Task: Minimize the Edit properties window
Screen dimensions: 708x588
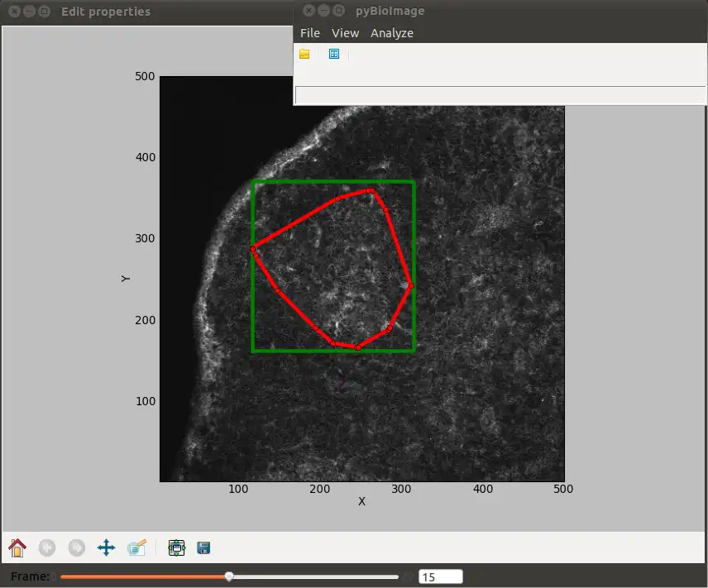Action: pyautogui.click(x=29, y=12)
